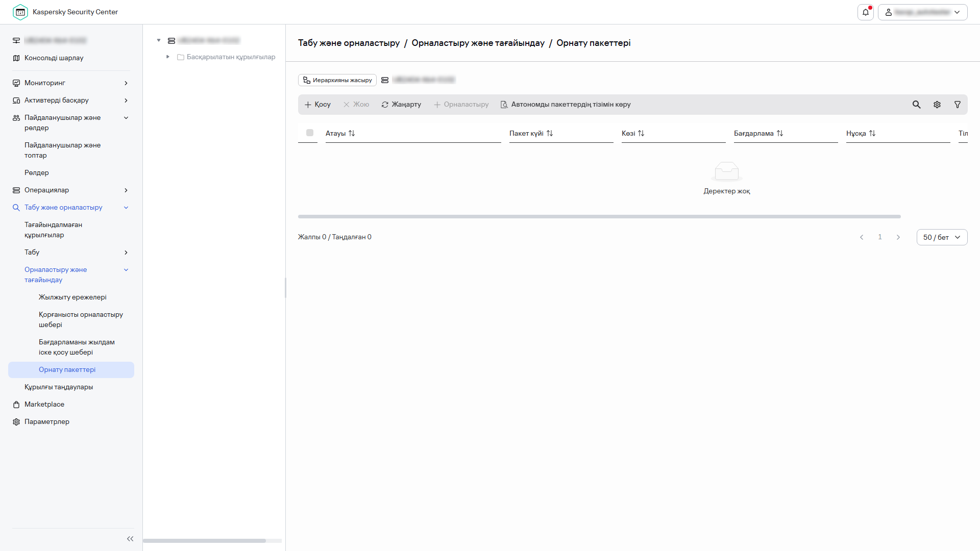Open the user account dropdown
This screenshot has height=551, width=980.
pyautogui.click(x=922, y=12)
